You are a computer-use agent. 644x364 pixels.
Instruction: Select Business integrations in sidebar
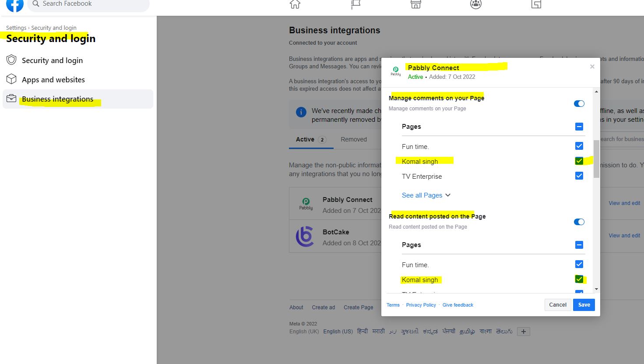78,99
